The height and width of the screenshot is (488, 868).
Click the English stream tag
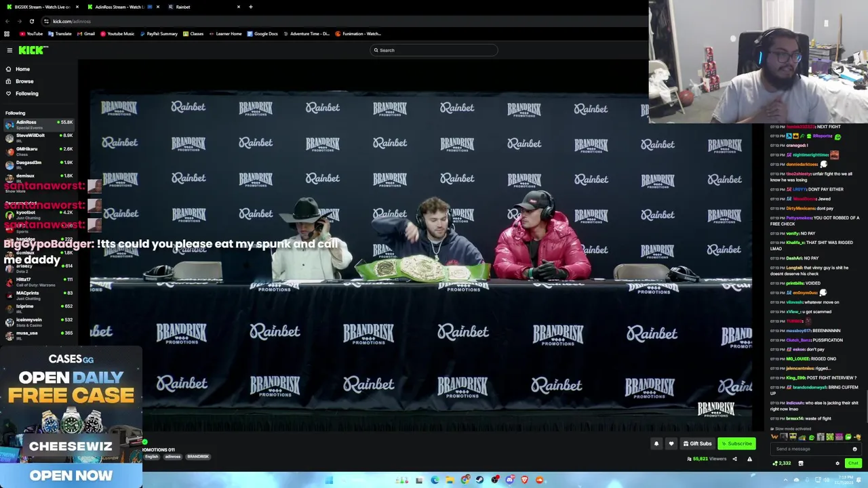(x=151, y=457)
